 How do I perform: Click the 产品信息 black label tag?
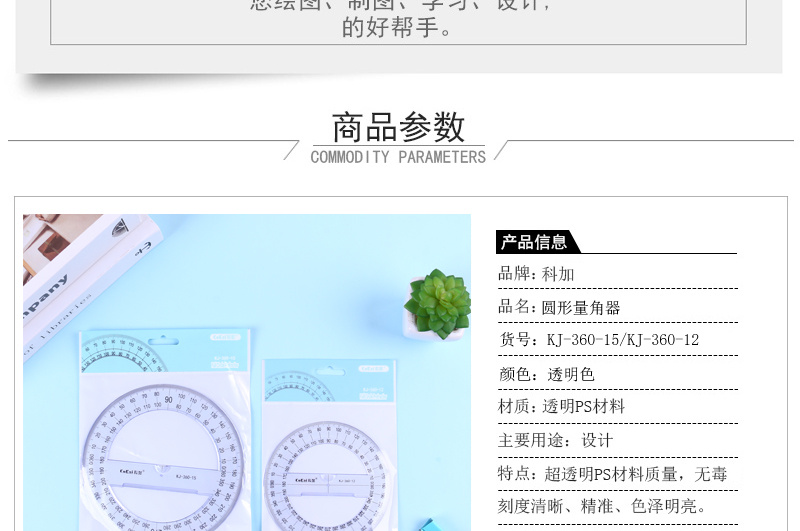pos(535,242)
